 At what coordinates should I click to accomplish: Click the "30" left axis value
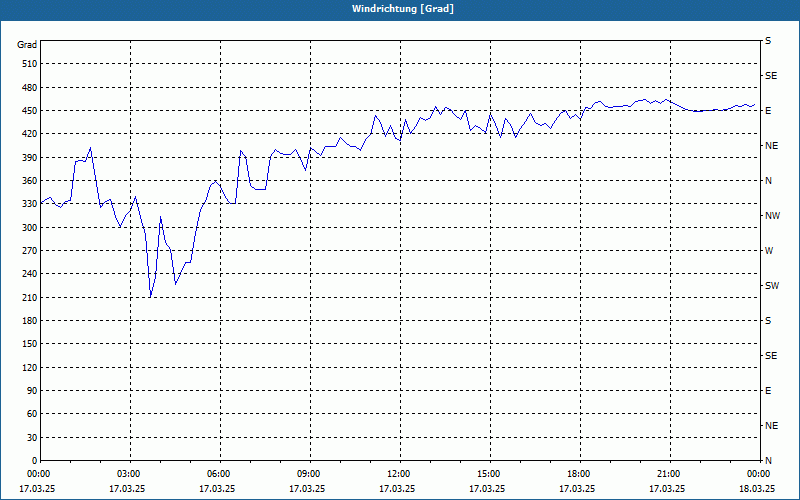[32, 438]
